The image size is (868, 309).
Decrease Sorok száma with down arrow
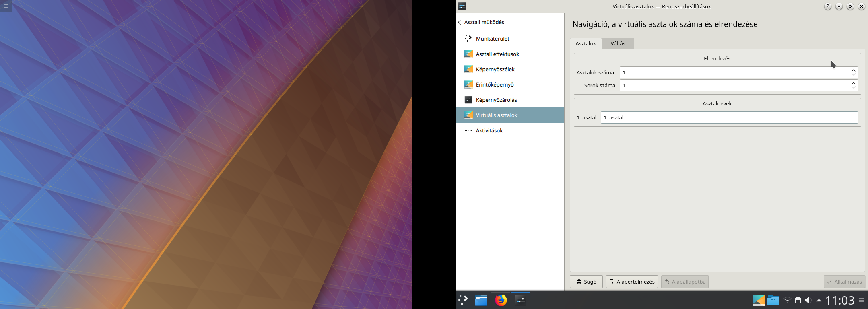(854, 88)
